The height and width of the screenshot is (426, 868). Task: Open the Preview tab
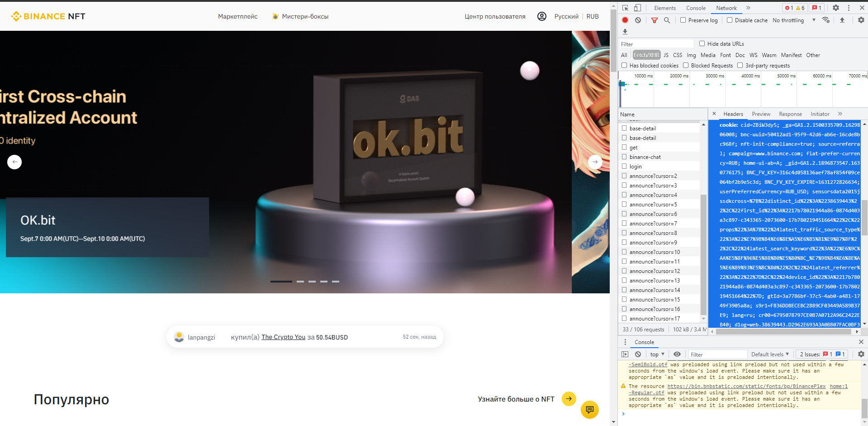[x=761, y=114]
